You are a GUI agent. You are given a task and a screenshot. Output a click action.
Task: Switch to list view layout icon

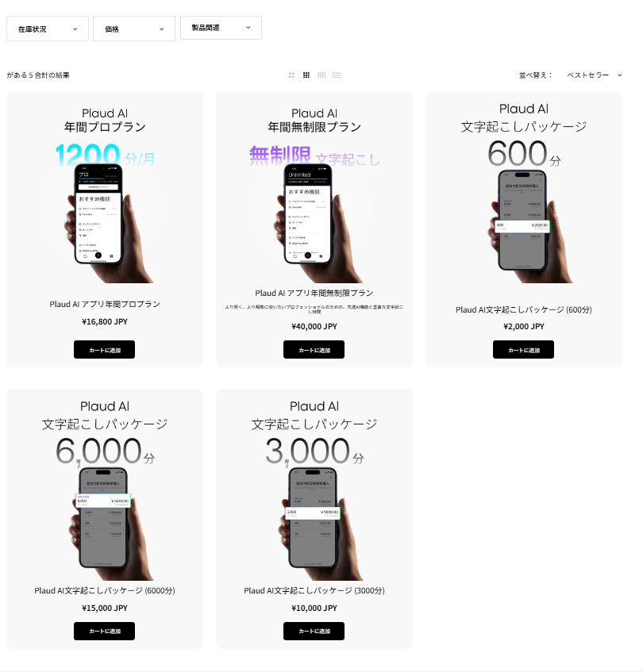coord(337,75)
